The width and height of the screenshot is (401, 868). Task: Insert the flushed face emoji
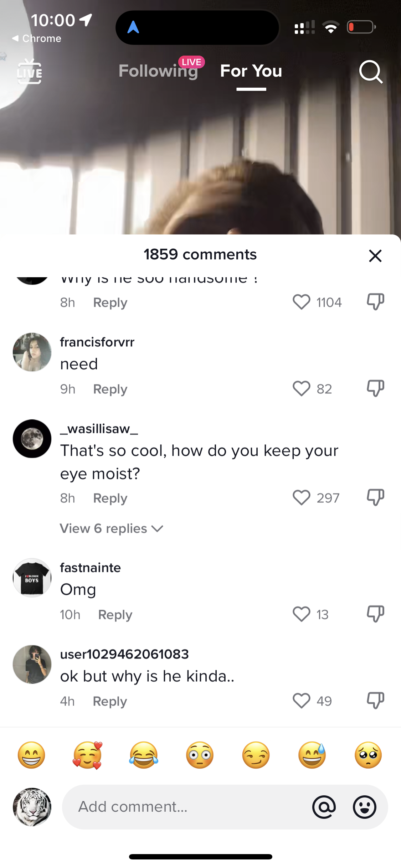pyautogui.click(x=200, y=755)
